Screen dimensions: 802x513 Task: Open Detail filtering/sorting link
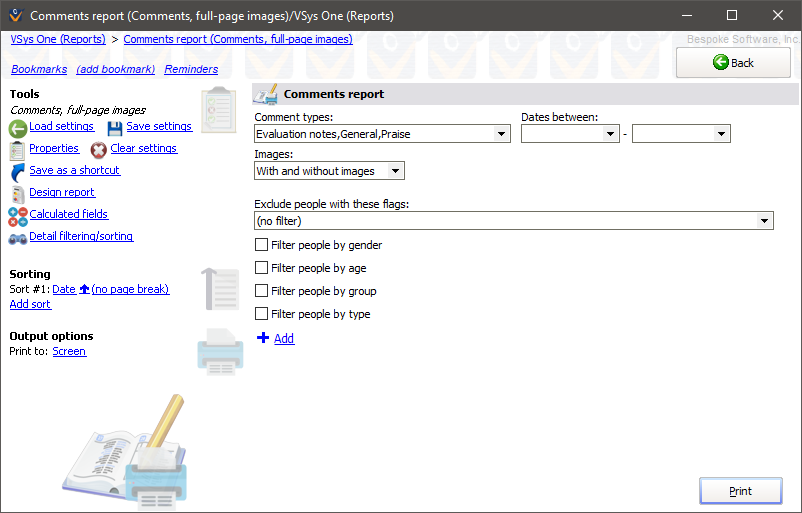pos(81,236)
